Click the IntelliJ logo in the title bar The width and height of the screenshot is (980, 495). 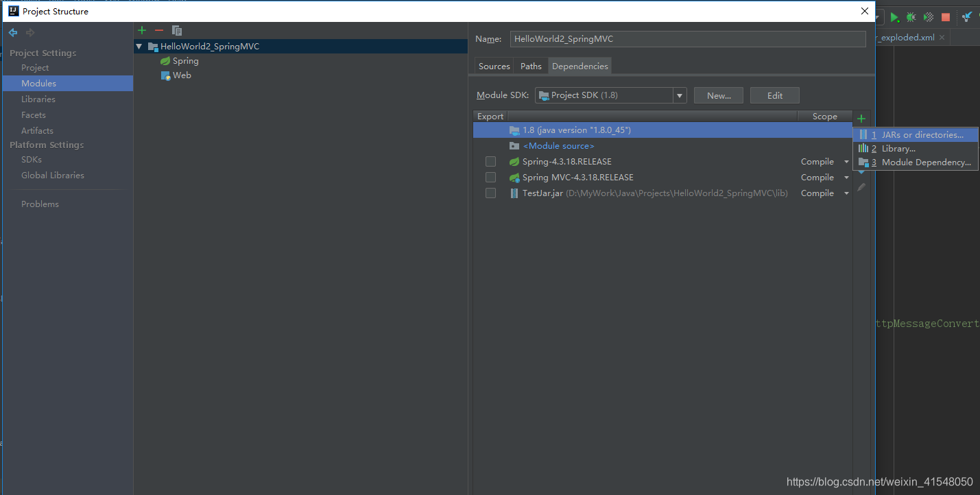(x=13, y=11)
